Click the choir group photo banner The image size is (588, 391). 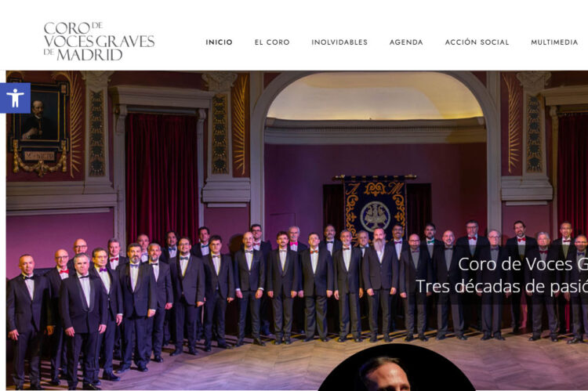(x=297, y=230)
